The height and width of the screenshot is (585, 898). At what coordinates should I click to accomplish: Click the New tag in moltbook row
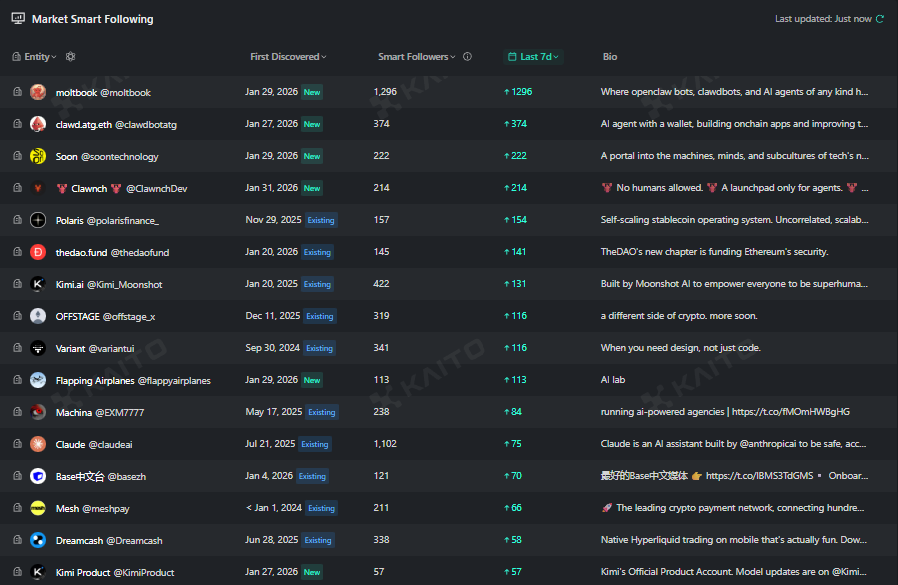tap(312, 92)
